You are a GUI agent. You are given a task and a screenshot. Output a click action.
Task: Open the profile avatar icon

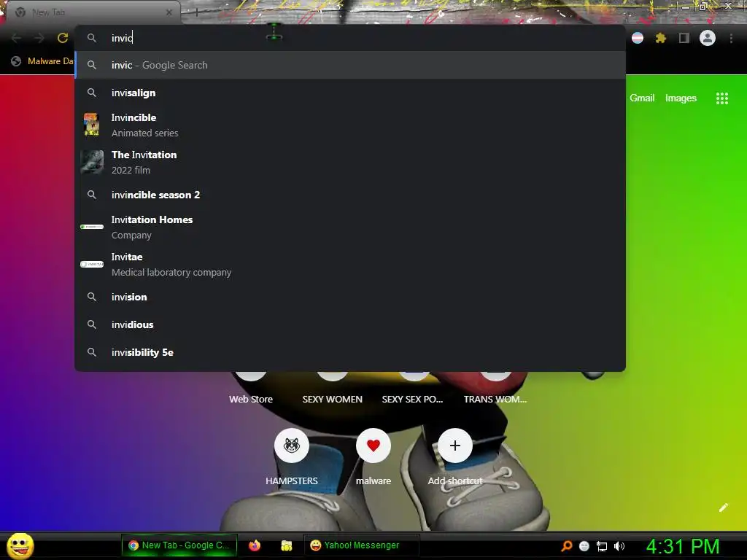[708, 38]
